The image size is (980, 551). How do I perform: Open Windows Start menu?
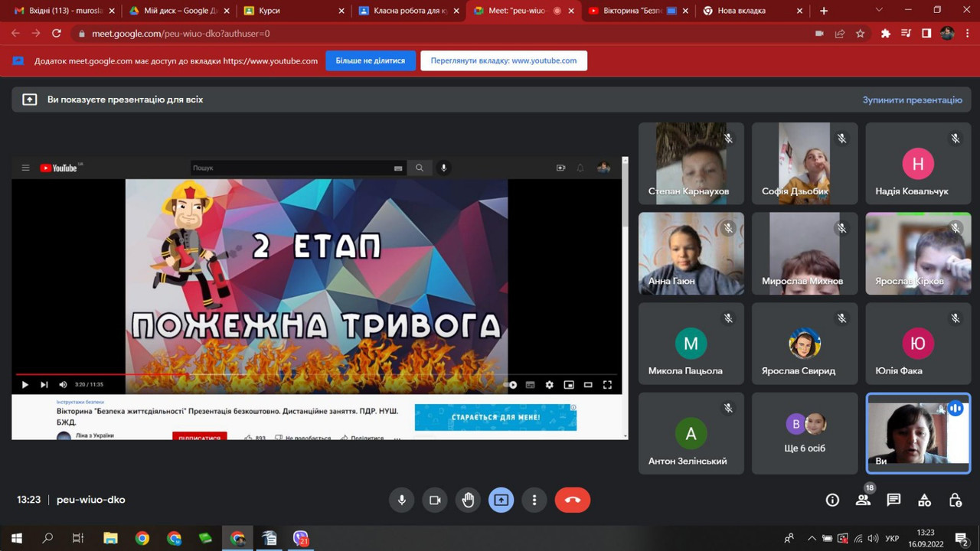(16, 539)
